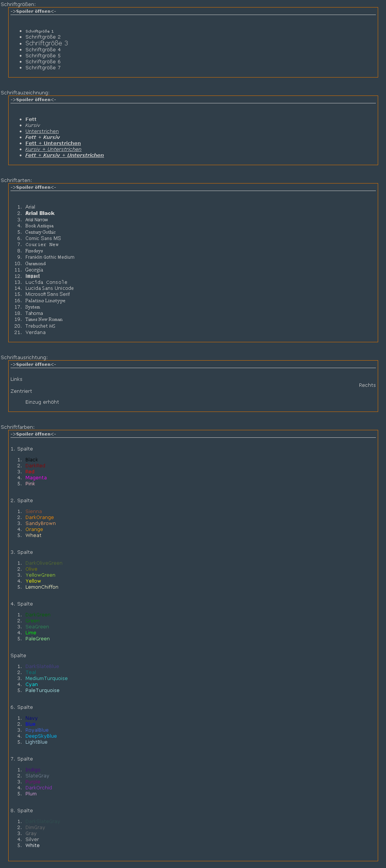Click the 'Pink' color name
This screenshot has width=386, height=868.
point(30,484)
